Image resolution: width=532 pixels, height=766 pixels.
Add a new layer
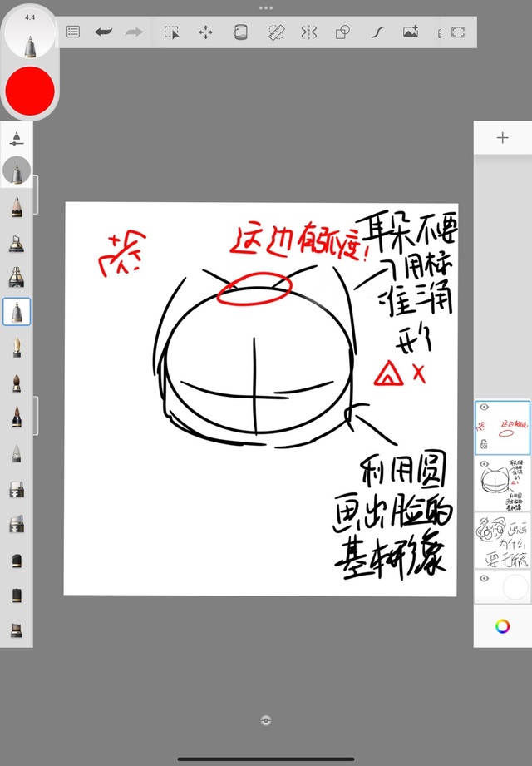tap(502, 138)
